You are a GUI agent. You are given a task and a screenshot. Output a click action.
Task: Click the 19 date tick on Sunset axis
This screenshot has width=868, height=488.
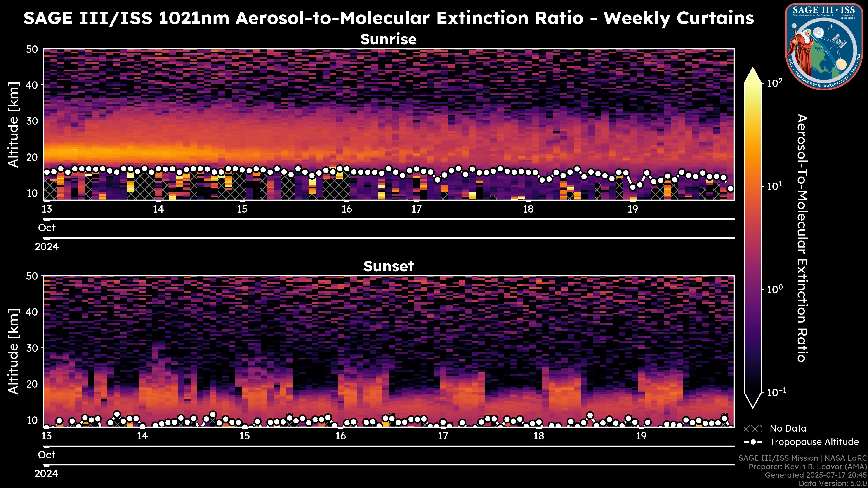click(641, 436)
